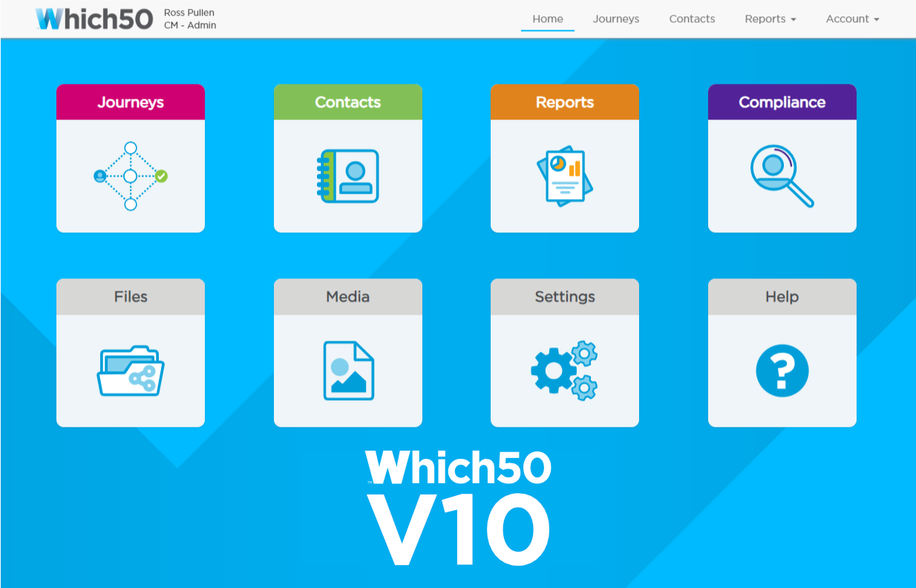Open the Media image file icon
Viewport: 916px width, 588px height.
(x=348, y=370)
